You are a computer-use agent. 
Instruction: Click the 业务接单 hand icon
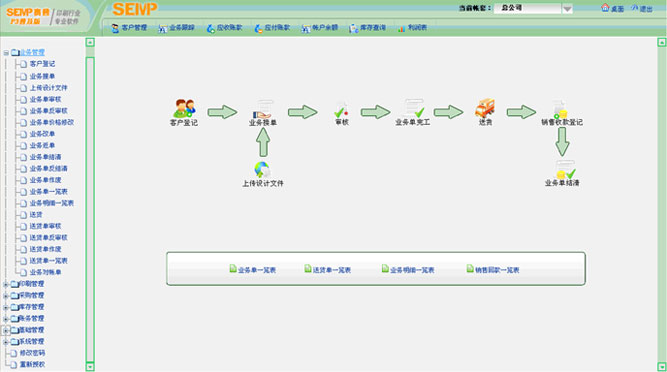tap(262, 109)
